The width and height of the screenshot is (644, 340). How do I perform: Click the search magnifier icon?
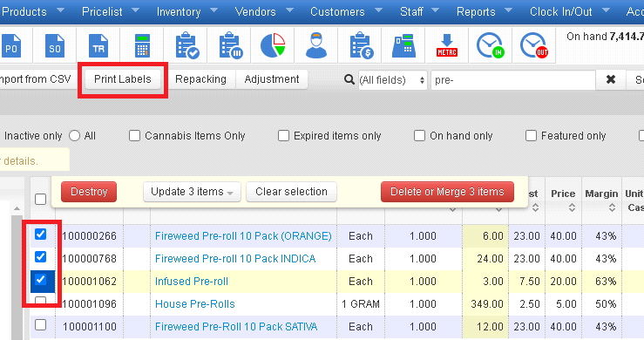pyautogui.click(x=349, y=79)
